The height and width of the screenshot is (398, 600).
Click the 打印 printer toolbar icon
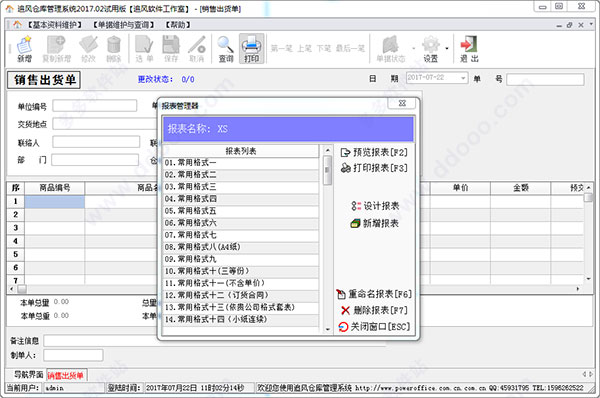[x=251, y=49]
